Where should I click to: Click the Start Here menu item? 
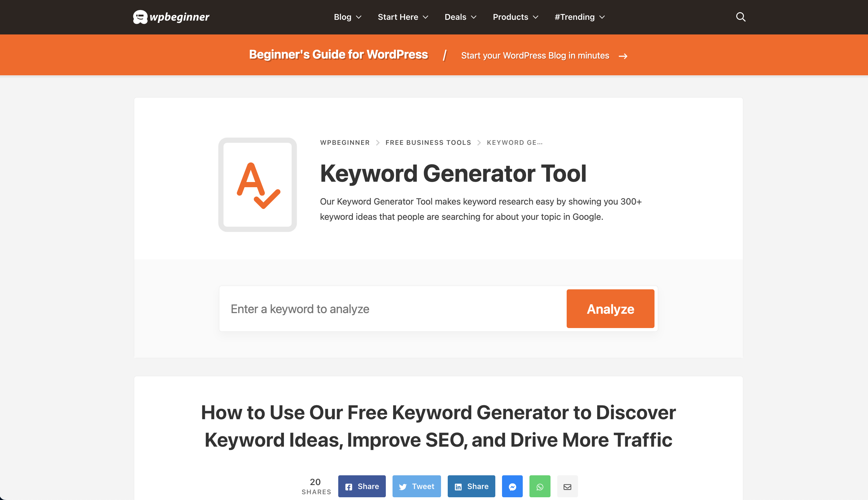pos(403,17)
